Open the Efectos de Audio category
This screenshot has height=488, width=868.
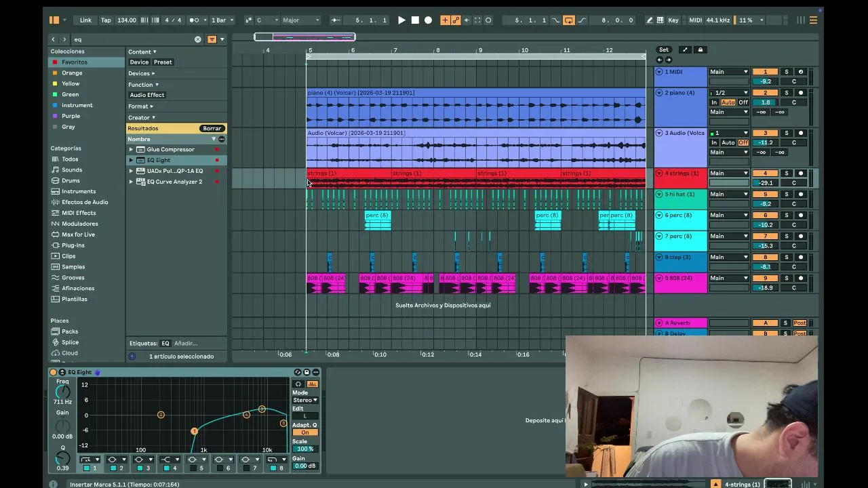coord(85,202)
